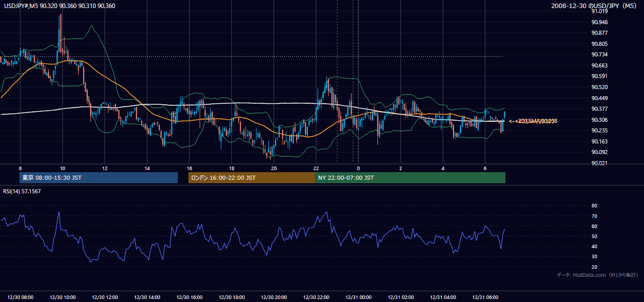This screenshot has width=644, height=302.
Task: Click the 12/30 12:00 bottom time label
Action: 105,297
